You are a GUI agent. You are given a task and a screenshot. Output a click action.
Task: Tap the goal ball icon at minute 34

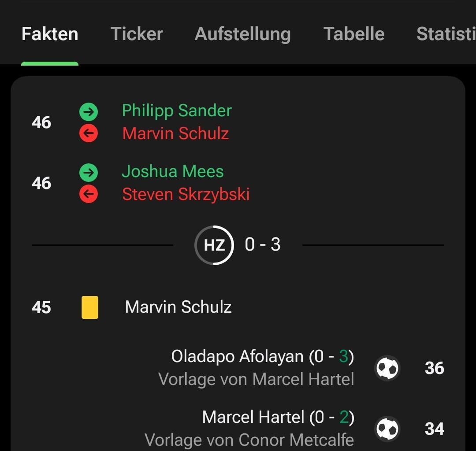tap(387, 429)
